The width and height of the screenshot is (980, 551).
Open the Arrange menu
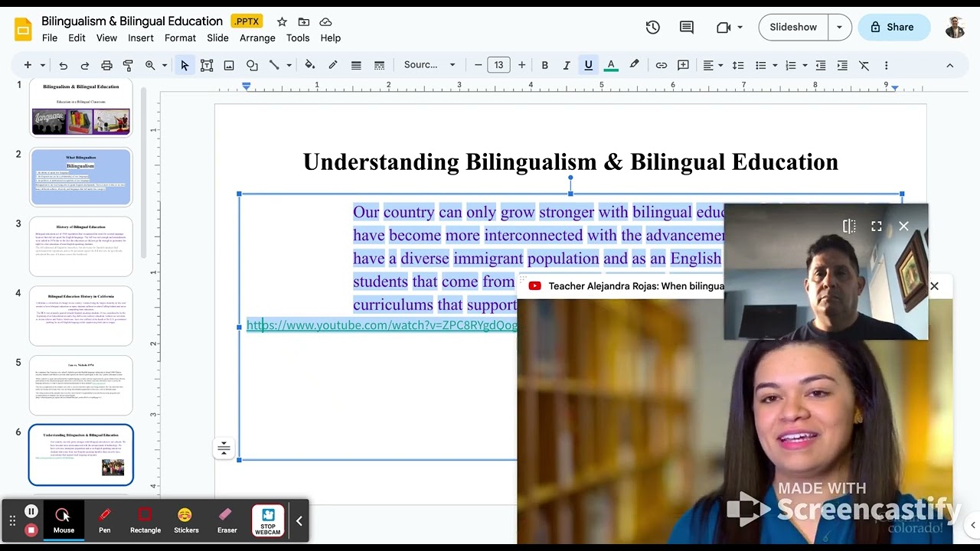tap(257, 37)
